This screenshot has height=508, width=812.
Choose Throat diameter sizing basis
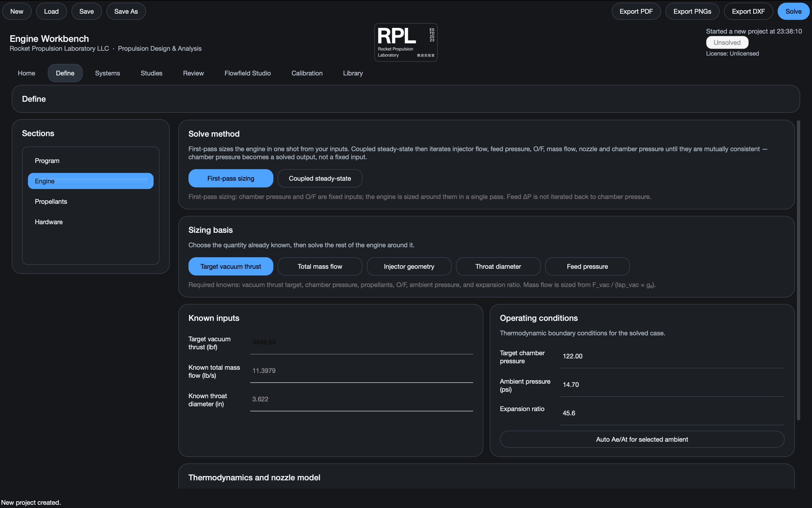click(x=498, y=266)
